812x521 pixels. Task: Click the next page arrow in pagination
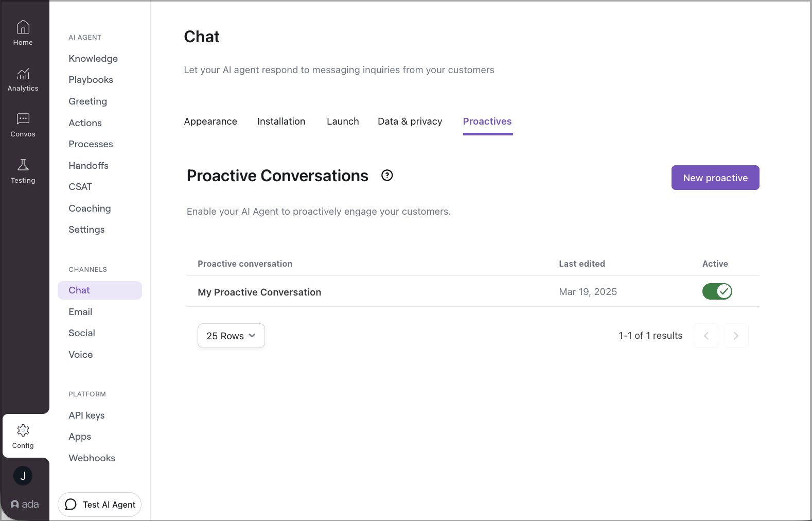(x=736, y=335)
